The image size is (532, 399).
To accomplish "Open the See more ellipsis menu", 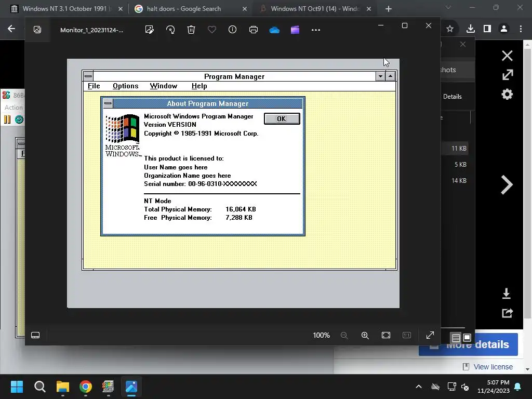I will click(x=316, y=30).
